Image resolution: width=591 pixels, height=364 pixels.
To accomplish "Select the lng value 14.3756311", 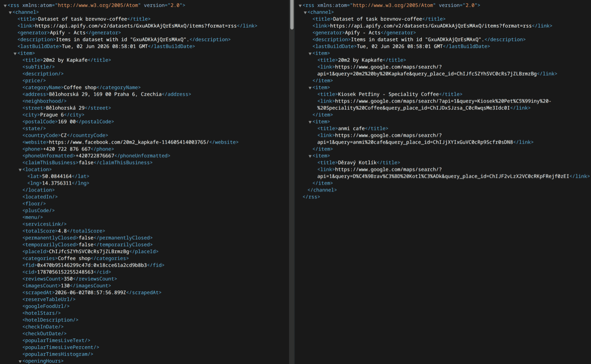I will click(57, 183).
